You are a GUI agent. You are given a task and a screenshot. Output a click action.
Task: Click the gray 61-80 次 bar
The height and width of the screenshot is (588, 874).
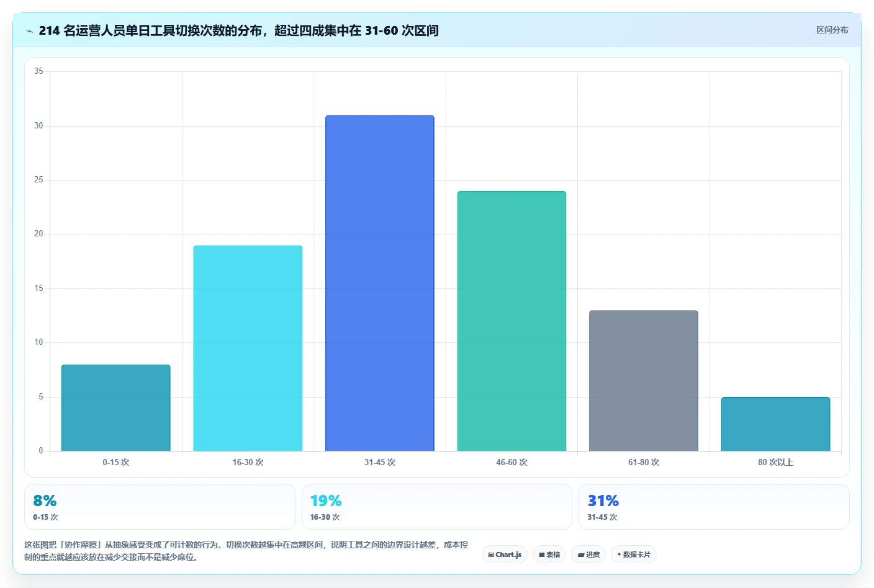644,381
